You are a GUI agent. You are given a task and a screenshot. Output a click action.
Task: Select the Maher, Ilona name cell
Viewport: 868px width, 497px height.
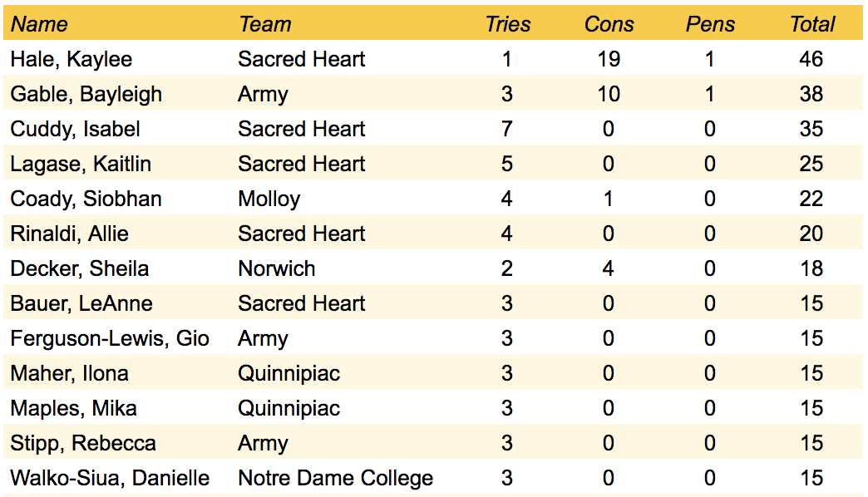tap(70, 373)
